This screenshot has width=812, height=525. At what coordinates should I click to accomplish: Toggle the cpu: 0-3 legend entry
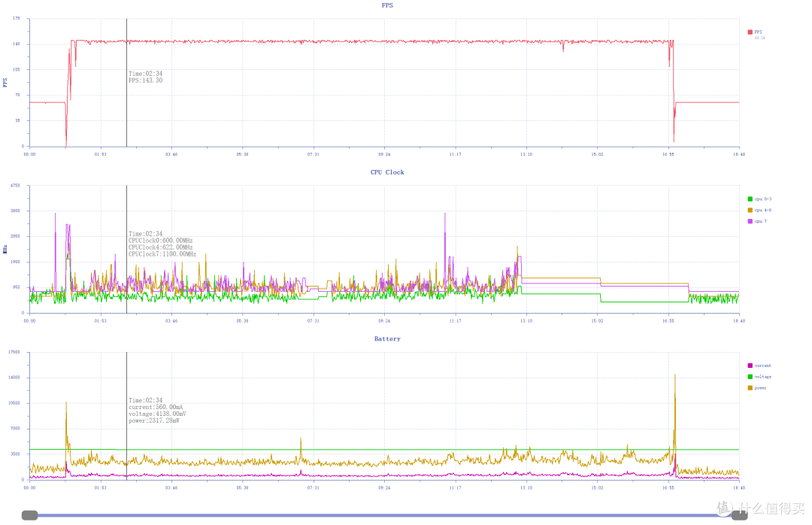click(759, 199)
